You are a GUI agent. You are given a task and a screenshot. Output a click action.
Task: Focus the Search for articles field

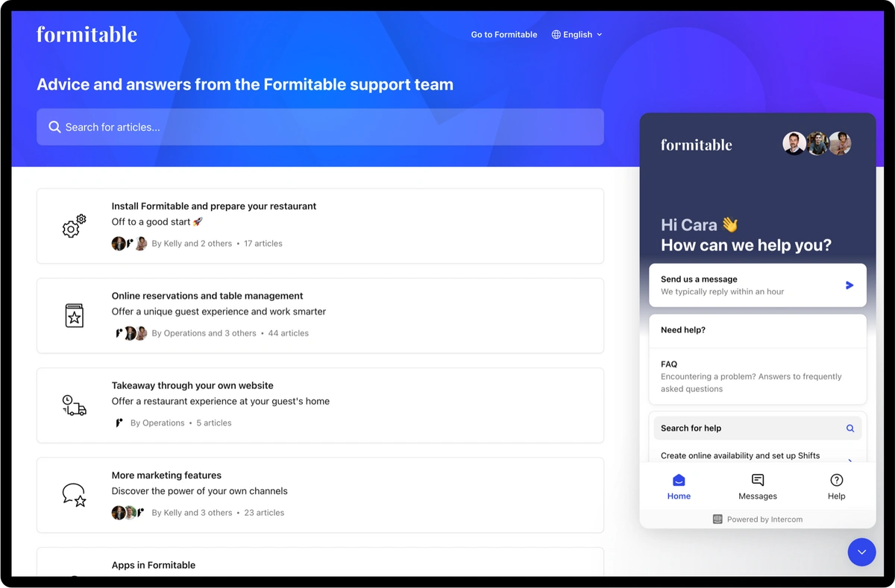320,127
